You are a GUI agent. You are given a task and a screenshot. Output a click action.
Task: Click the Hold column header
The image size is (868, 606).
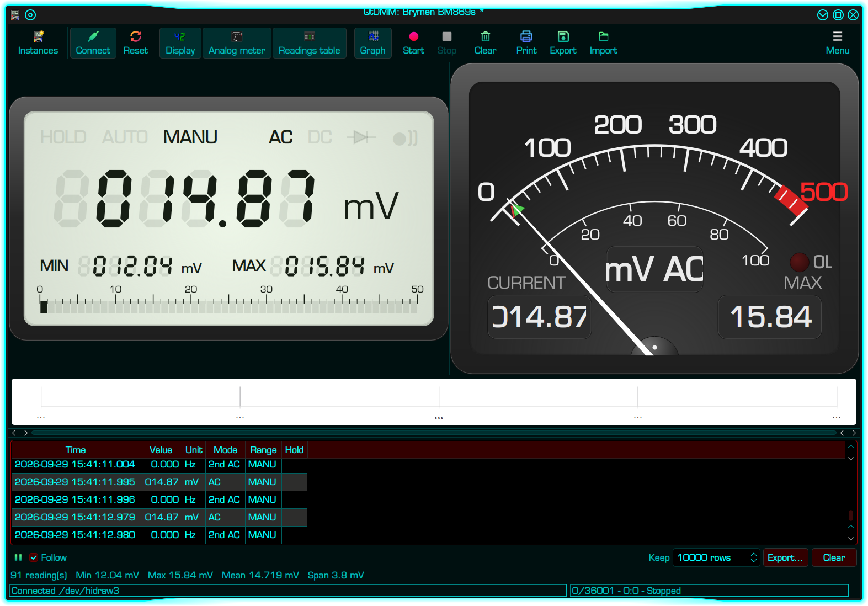(294, 450)
